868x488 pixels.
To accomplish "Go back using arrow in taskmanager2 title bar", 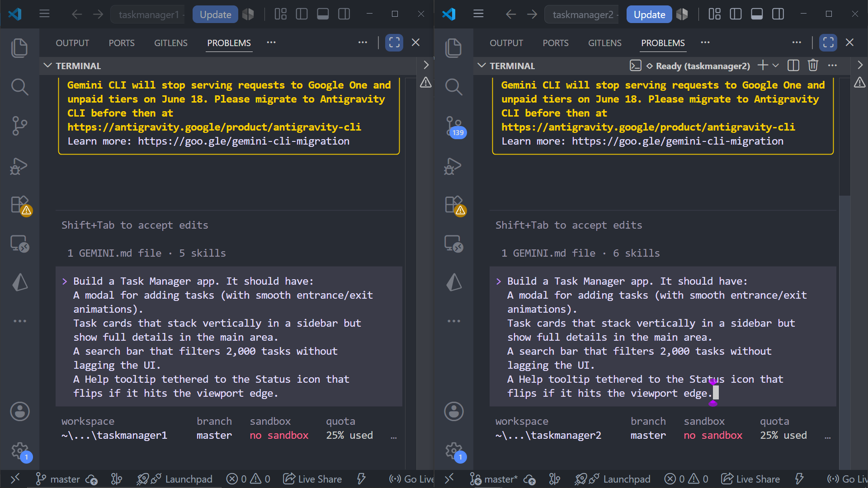I will 511,14.
